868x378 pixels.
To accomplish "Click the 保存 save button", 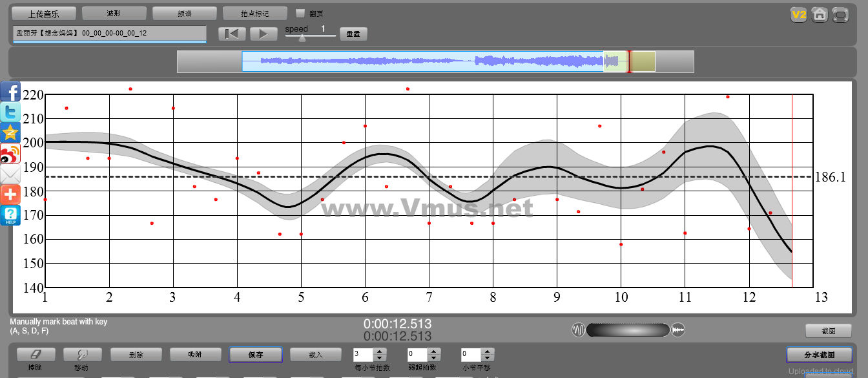I will pyautogui.click(x=255, y=355).
